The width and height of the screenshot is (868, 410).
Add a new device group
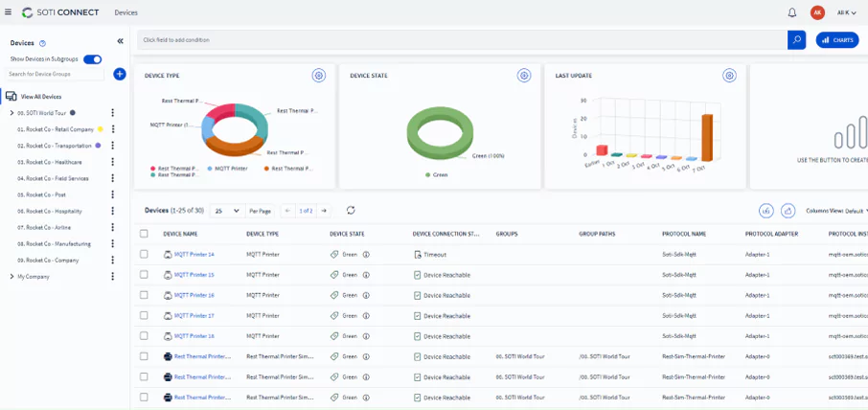click(120, 74)
